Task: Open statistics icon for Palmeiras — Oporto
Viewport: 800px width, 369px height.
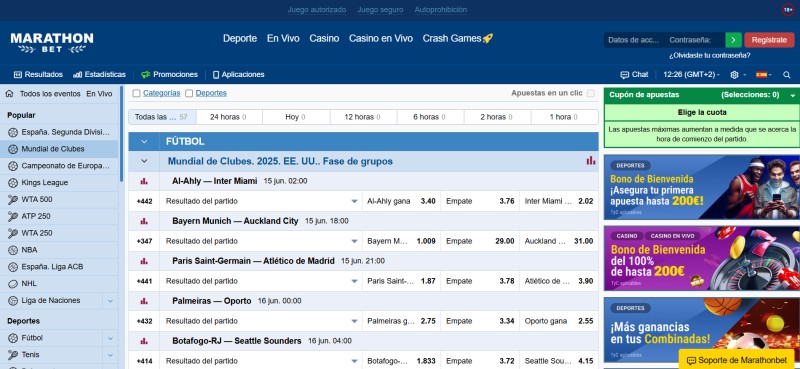Action: pos(144,301)
